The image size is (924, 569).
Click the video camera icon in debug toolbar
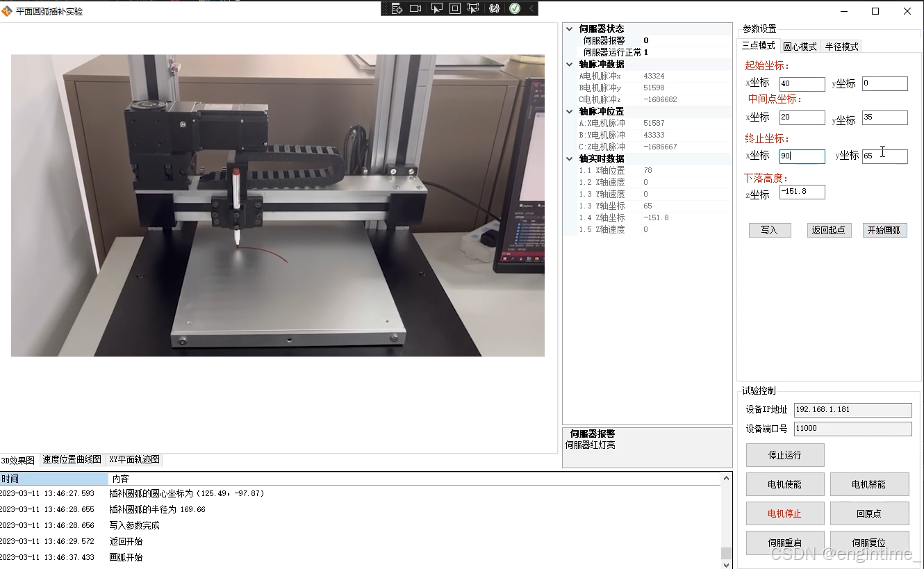[x=415, y=8]
